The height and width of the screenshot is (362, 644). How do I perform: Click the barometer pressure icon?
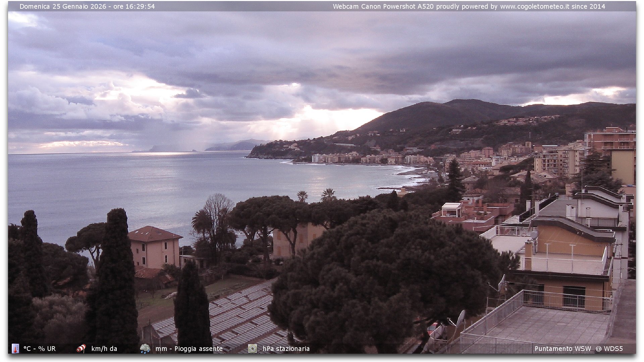pos(252,349)
